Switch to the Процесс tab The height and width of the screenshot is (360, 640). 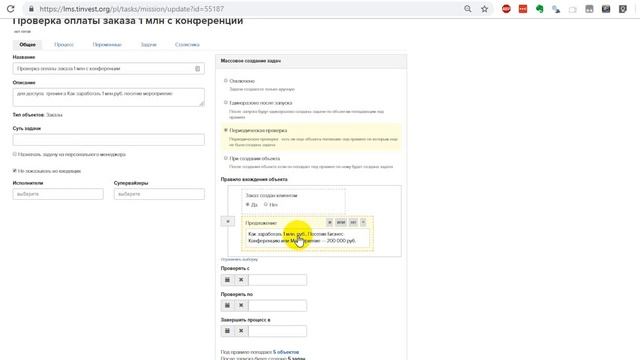[x=64, y=44]
